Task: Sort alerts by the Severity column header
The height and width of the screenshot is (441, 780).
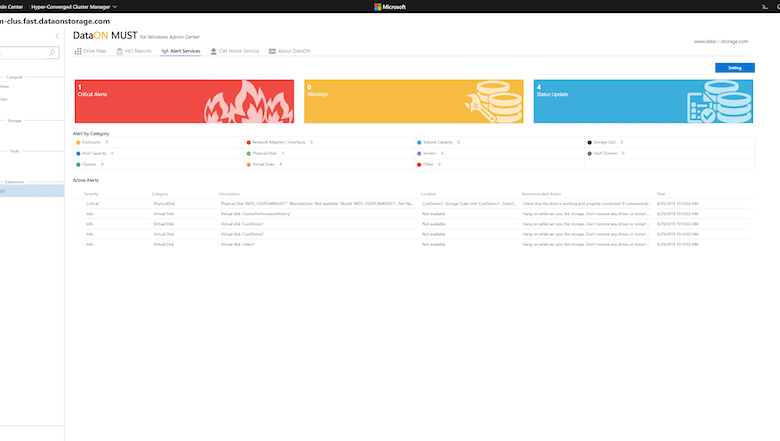Action: (x=92, y=194)
